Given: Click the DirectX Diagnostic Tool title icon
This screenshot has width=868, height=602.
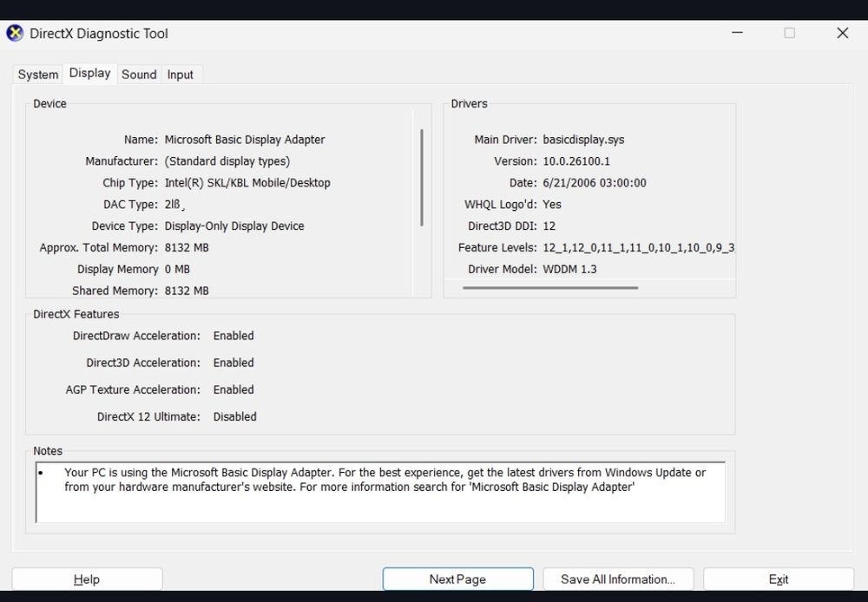Looking at the screenshot, I should point(15,33).
